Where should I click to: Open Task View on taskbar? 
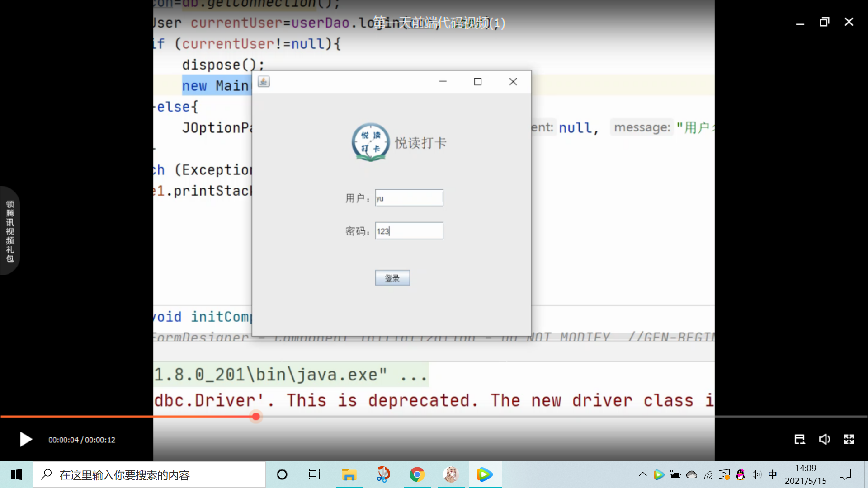pos(314,474)
